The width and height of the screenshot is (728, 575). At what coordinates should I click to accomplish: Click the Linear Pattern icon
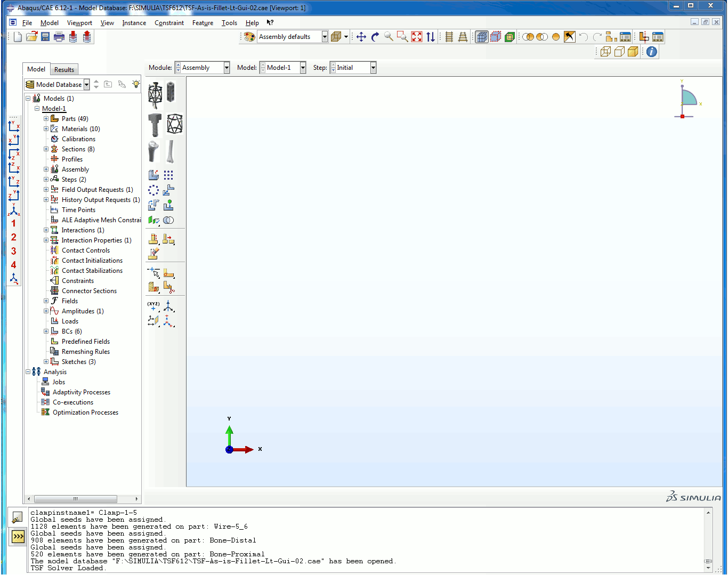pos(169,175)
